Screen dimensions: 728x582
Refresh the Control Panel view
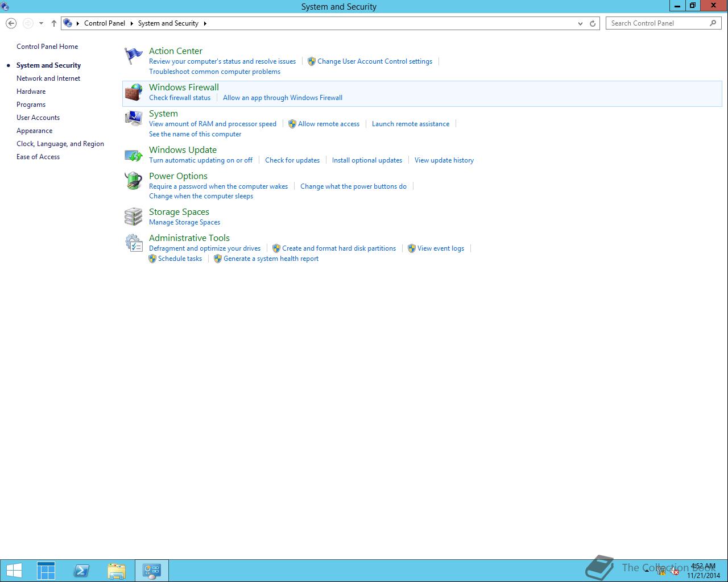point(593,23)
